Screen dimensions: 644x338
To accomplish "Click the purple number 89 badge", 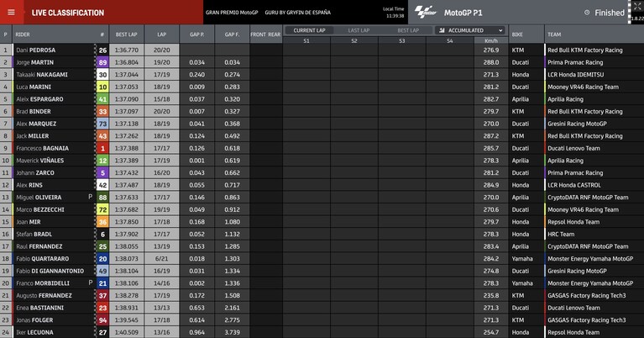I will [102, 62].
